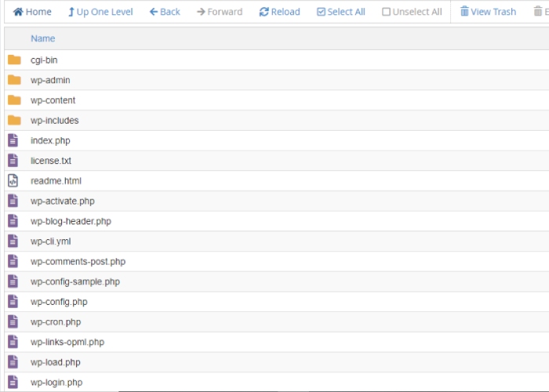This screenshot has width=549, height=392.
Task: Select the wp-login.php file name
Action: coord(56,383)
